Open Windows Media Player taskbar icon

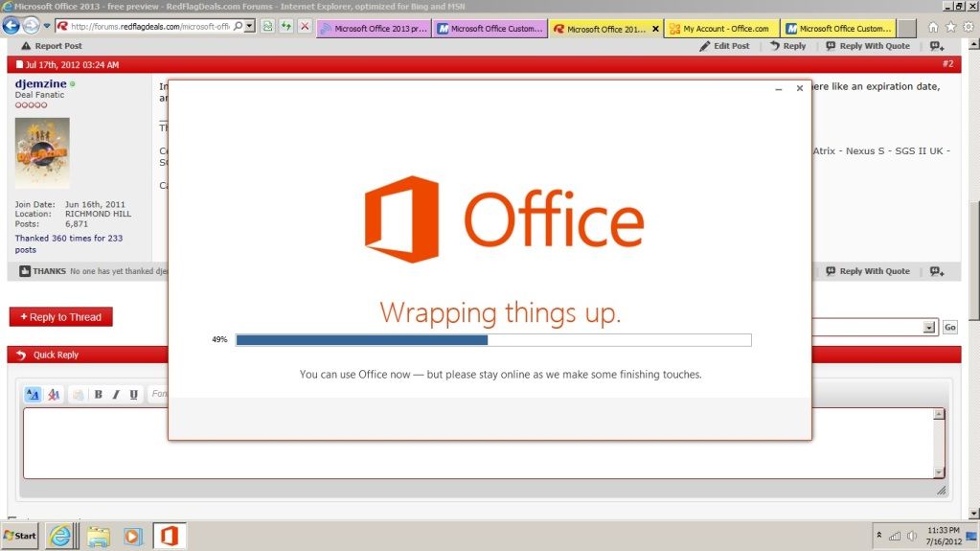click(132, 536)
